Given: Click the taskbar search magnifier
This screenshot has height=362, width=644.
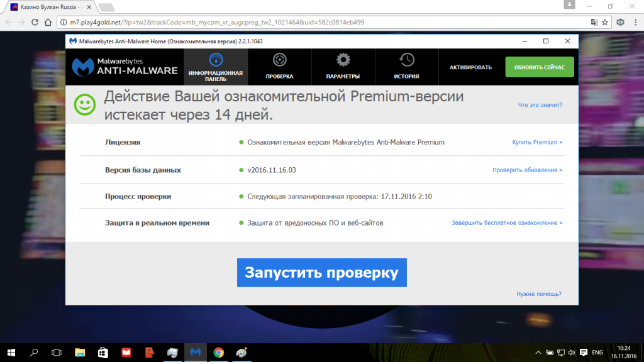Looking at the screenshot, I should click(x=34, y=353).
